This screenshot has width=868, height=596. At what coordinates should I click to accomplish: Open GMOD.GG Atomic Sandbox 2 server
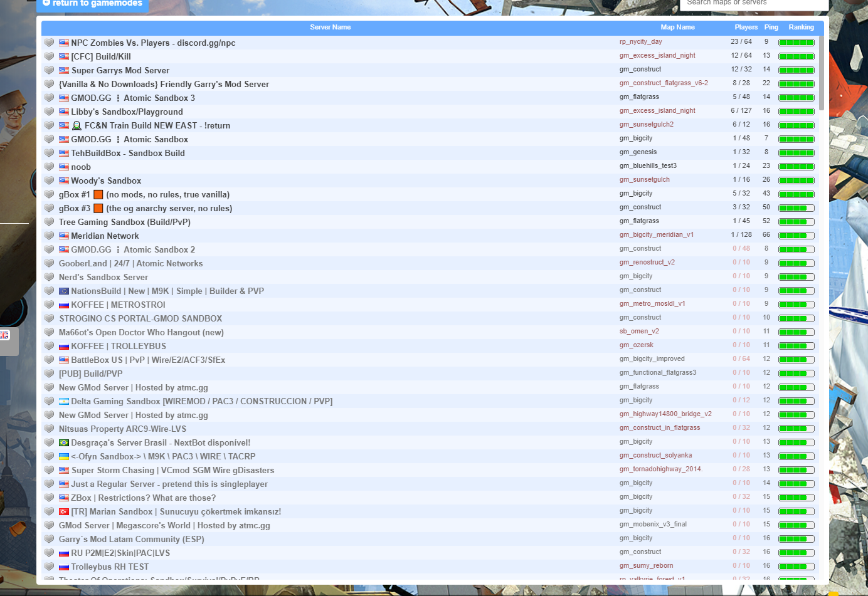133,250
